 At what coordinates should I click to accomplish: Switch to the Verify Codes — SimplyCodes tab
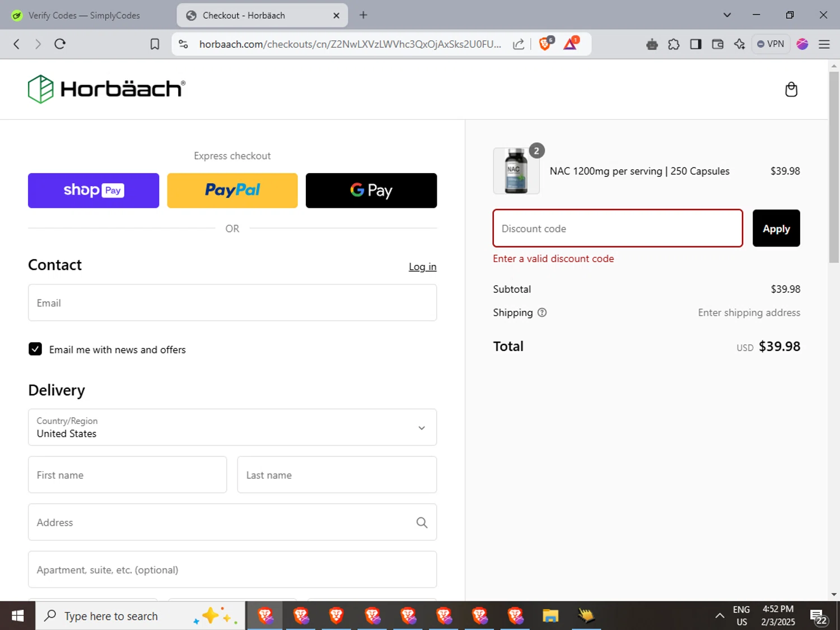tap(84, 16)
